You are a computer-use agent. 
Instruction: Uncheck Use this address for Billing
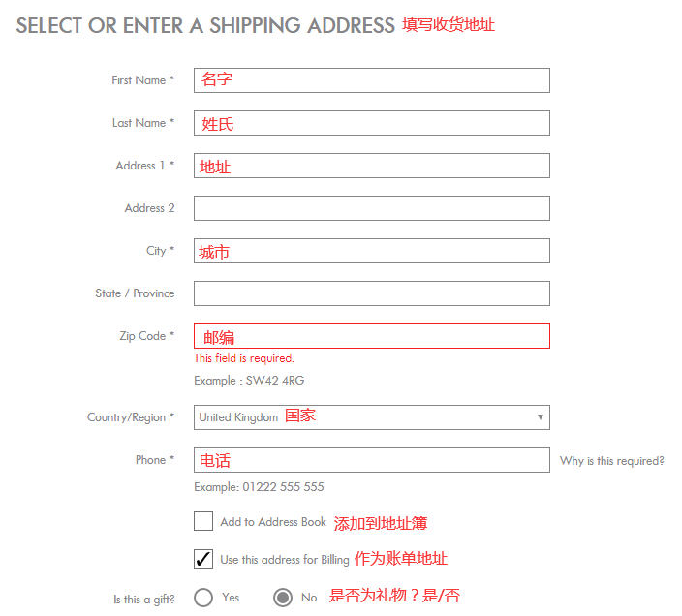(x=203, y=559)
